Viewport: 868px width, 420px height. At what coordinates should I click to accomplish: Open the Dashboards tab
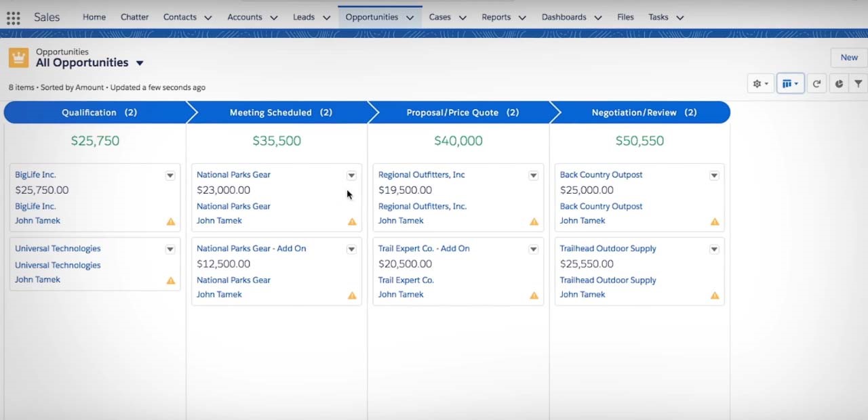pyautogui.click(x=564, y=17)
